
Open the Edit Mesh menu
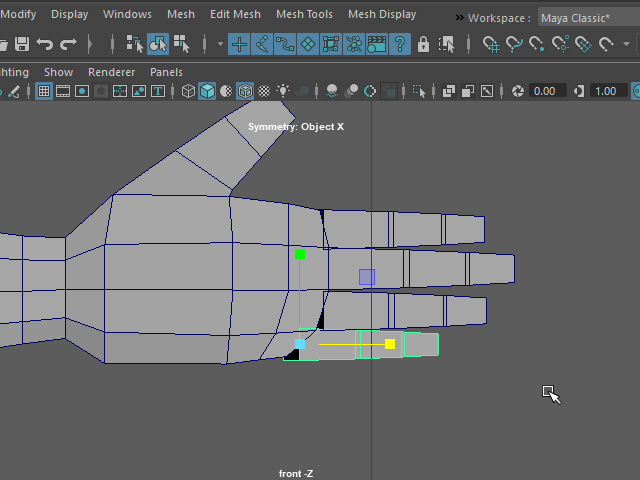coord(235,14)
